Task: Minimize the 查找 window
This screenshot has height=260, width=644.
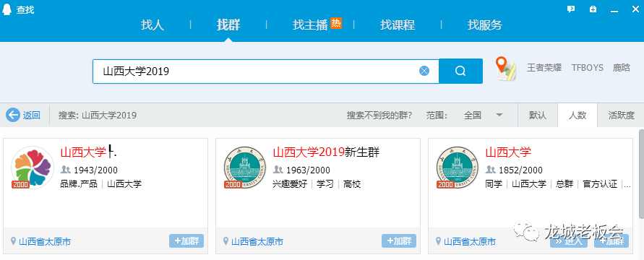Action: (x=614, y=10)
